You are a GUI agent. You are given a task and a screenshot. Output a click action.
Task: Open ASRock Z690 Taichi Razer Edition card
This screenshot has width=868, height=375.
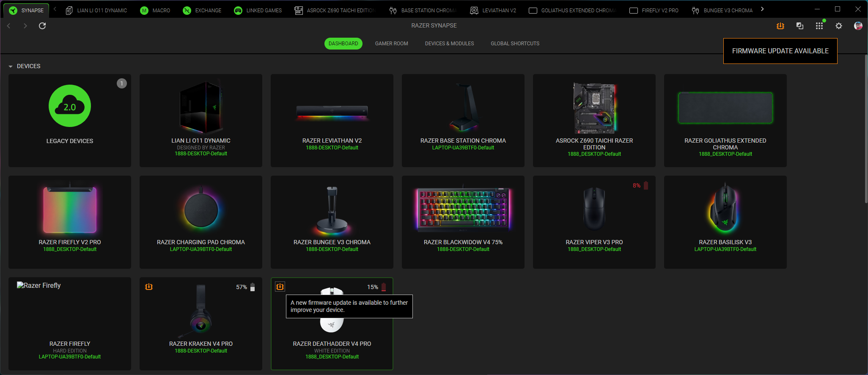pos(594,121)
